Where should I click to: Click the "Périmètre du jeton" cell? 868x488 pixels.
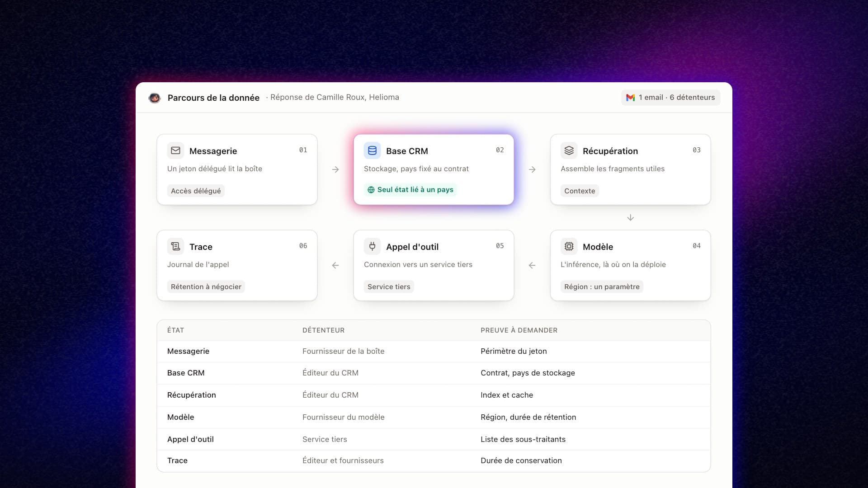[x=514, y=351]
